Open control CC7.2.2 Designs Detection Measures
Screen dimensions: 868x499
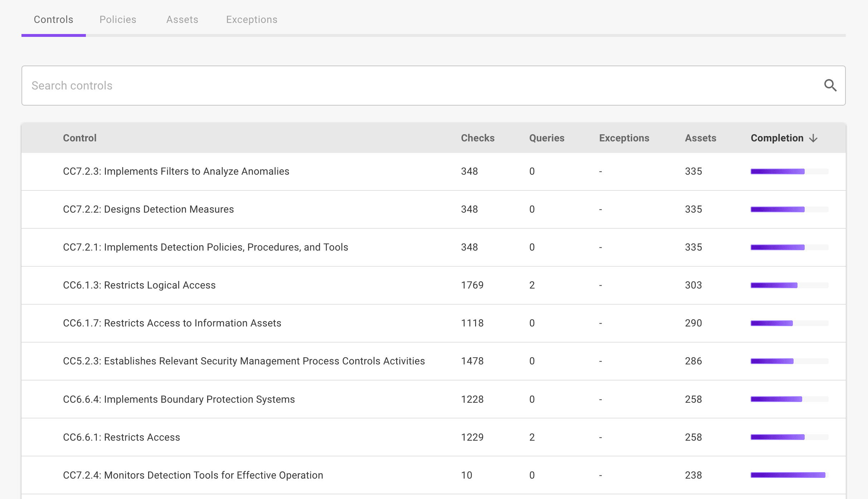coord(148,209)
